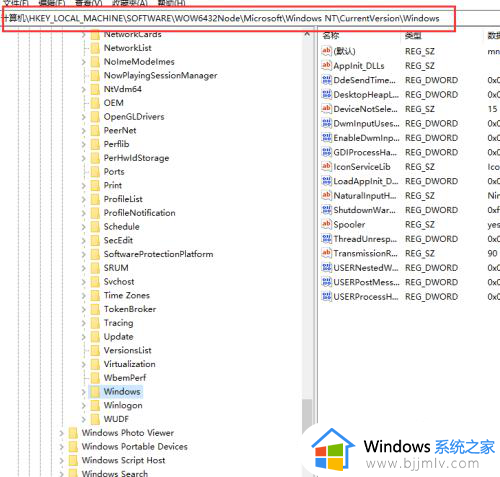
Task: Select the NowPlayingSessionManager key
Action: point(160,75)
